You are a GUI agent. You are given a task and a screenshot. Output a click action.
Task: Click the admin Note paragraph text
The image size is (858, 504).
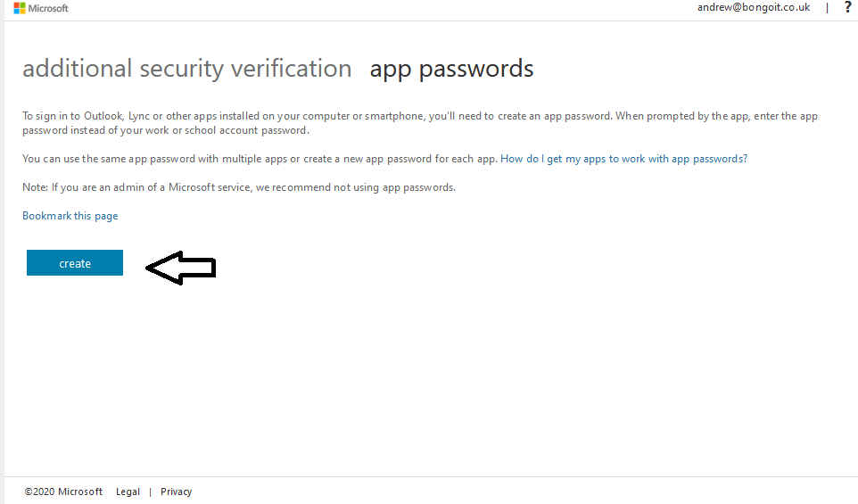(x=238, y=187)
